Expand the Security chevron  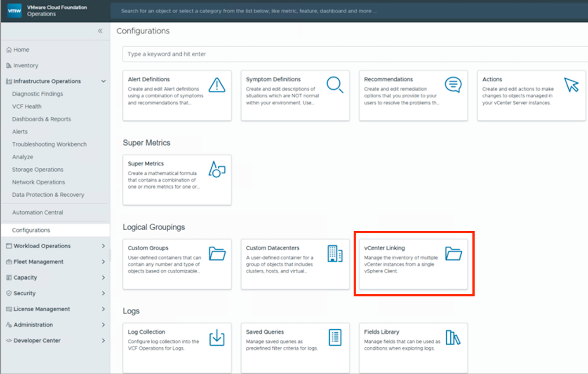point(103,293)
